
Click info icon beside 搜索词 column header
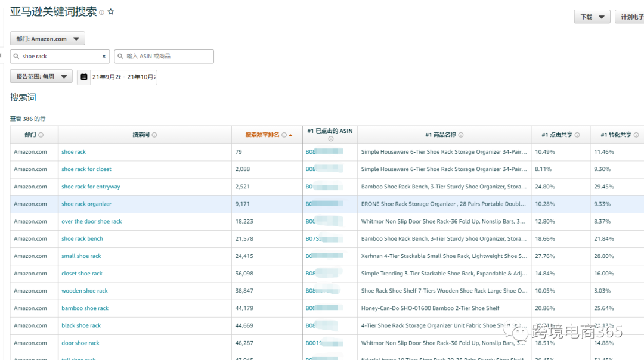[154, 135]
